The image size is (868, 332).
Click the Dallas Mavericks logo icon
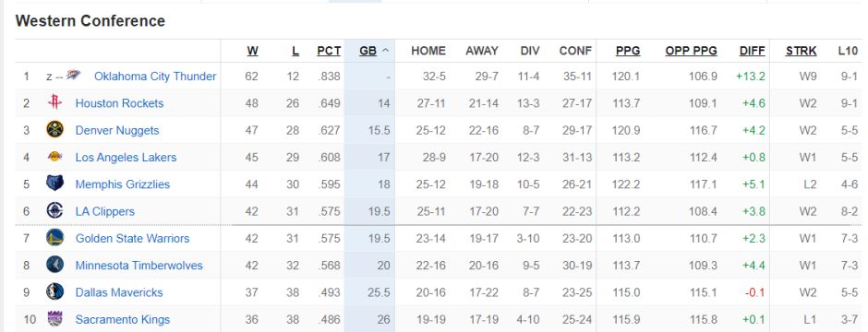(54, 291)
